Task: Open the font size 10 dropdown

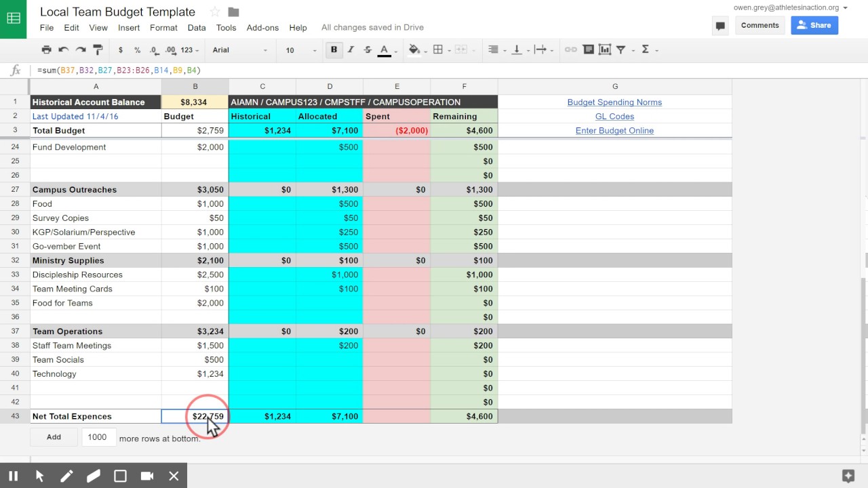Action: [x=300, y=50]
